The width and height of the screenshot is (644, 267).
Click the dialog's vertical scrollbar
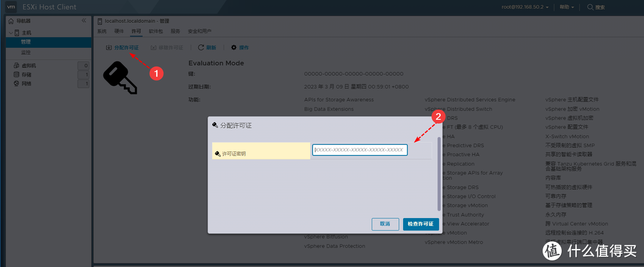(x=439, y=173)
